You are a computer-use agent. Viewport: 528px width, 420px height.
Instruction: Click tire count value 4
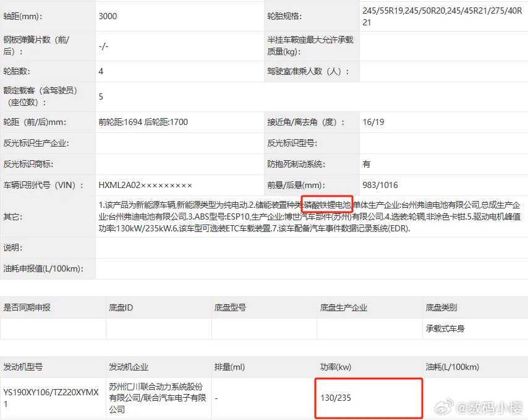tap(101, 71)
